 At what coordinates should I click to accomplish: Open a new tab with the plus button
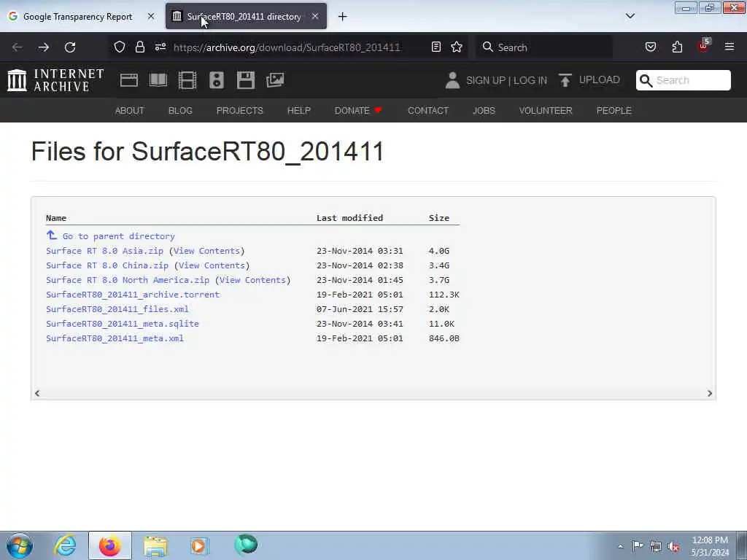pyautogui.click(x=343, y=17)
